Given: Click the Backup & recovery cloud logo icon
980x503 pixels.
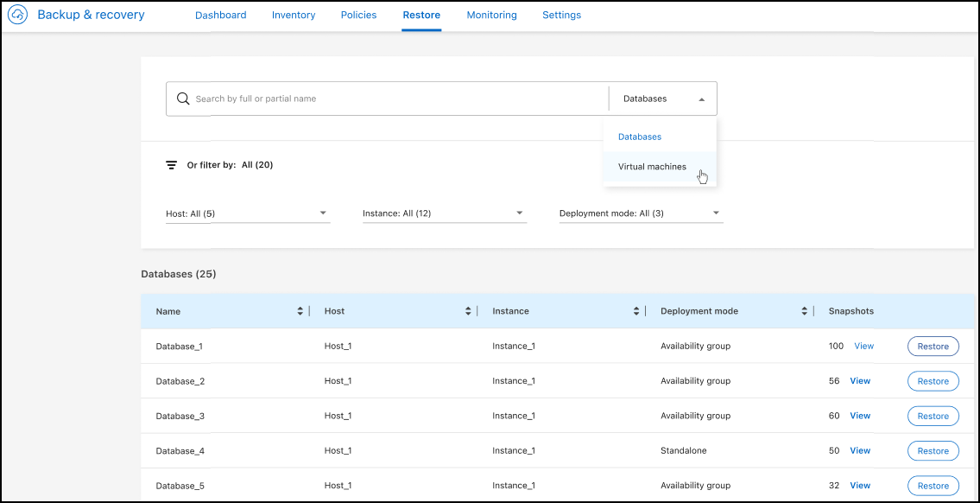Looking at the screenshot, I should [x=18, y=15].
